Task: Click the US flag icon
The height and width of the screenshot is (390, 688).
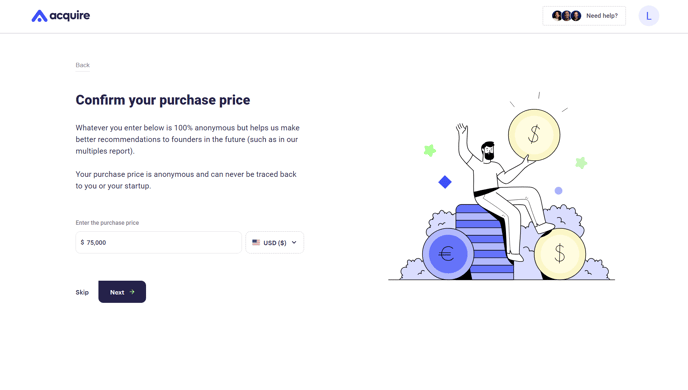Action: coord(256,242)
